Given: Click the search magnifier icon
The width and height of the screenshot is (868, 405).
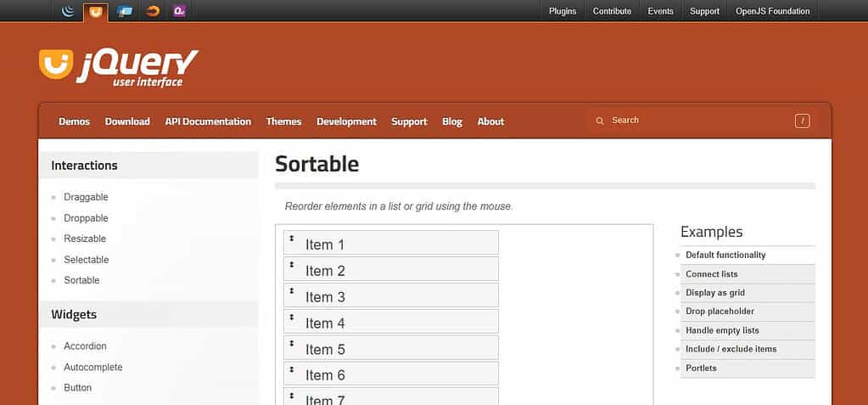Looking at the screenshot, I should point(600,121).
